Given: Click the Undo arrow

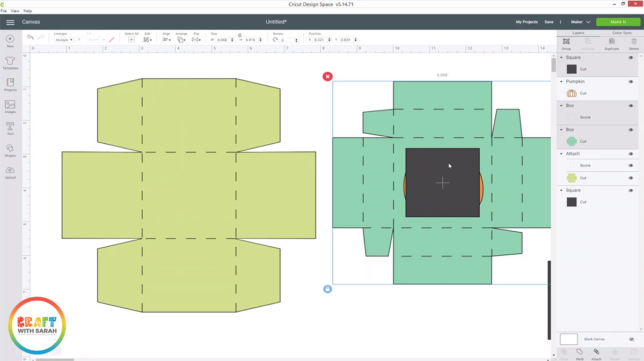Looking at the screenshot, I should click(31, 38).
